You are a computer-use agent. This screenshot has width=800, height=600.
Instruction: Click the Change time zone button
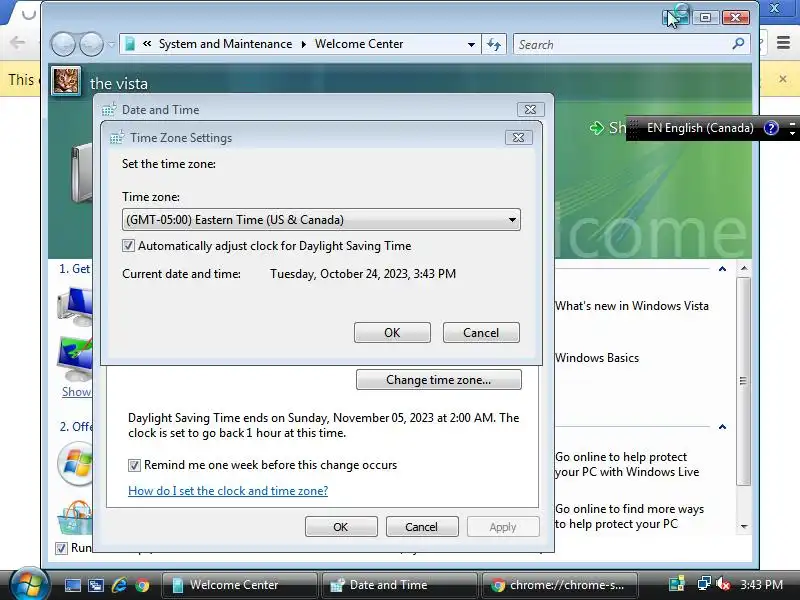439,380
